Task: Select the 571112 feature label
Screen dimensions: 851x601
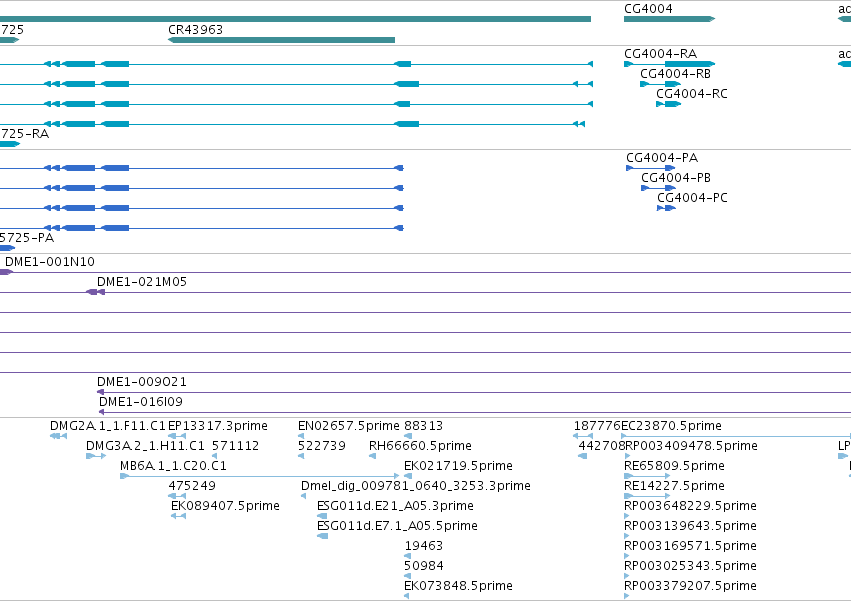Action: [236, 446]
